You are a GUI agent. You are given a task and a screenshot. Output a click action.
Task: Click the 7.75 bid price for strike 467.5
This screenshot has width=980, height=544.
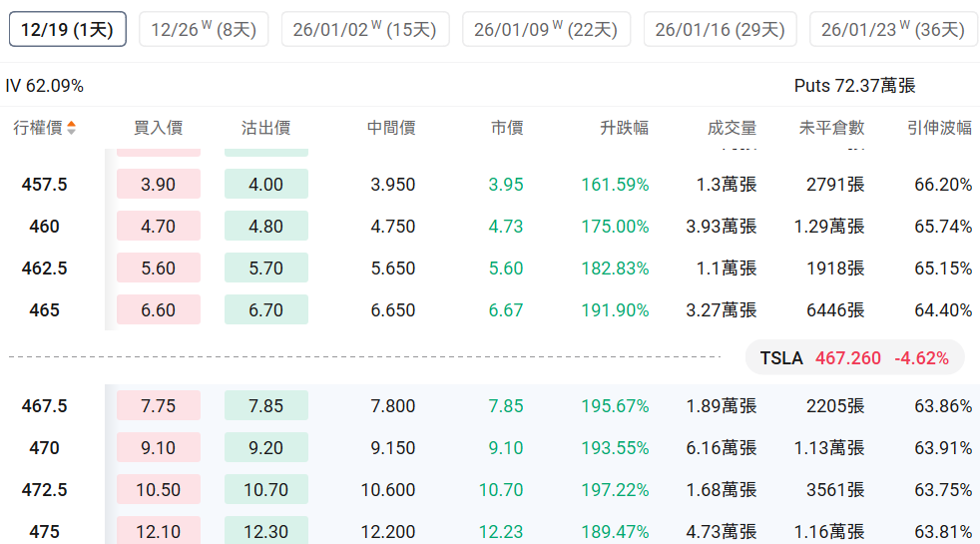(x=159, y=406)
